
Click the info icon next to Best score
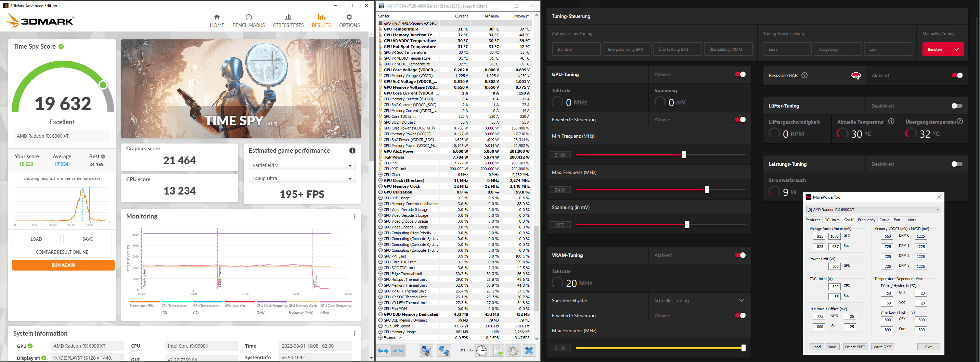[103, 157]
